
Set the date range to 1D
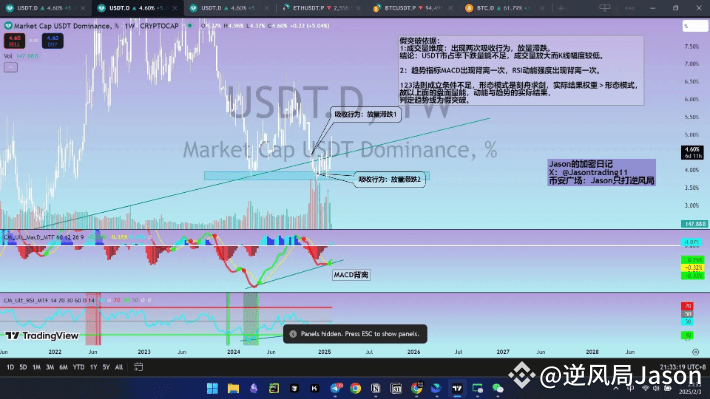10,367
